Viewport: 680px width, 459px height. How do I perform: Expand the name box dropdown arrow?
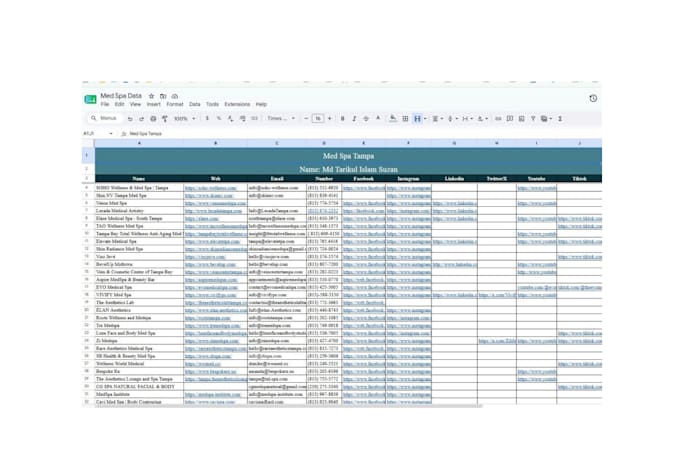point(111,134)
